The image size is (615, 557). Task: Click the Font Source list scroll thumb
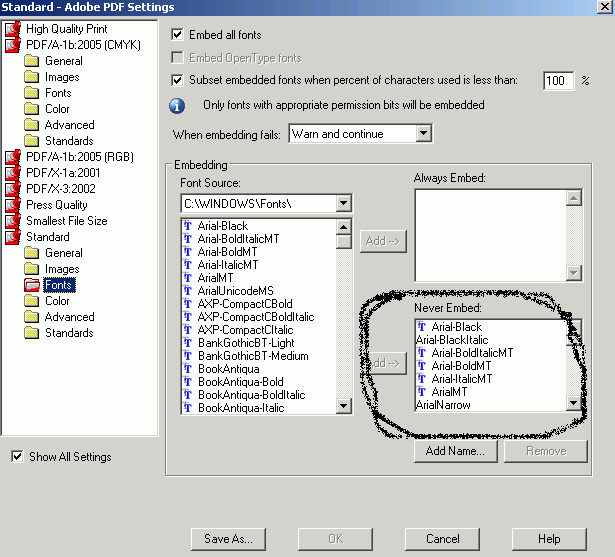tap(344, 242)
